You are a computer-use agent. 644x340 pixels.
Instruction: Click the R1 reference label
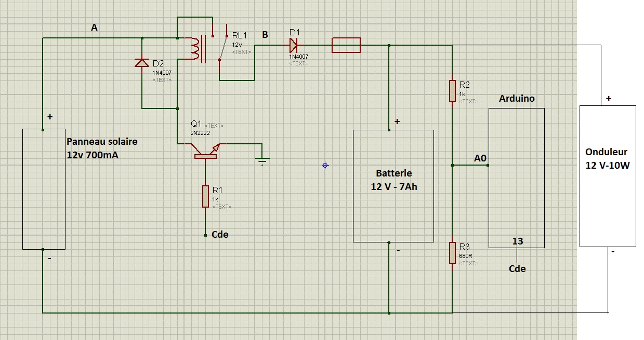217,190
